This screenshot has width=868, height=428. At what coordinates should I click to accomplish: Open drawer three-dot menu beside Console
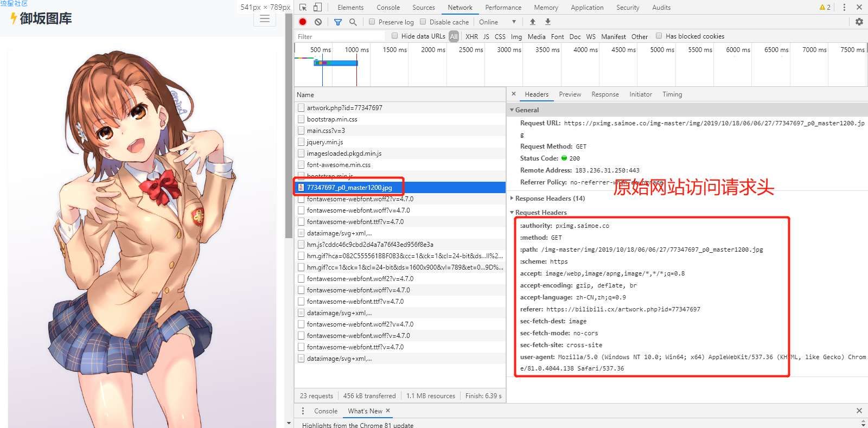(303, 411)
